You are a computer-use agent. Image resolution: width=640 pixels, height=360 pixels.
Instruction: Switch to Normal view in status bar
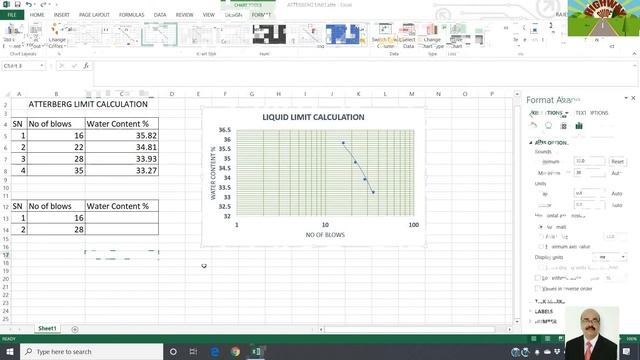tap(533, 338)
